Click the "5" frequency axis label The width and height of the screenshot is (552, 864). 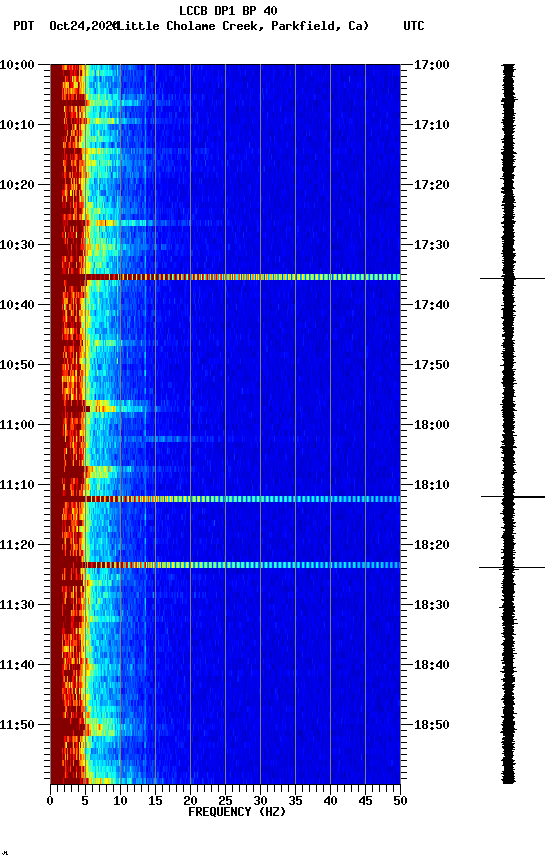(85, 801)
